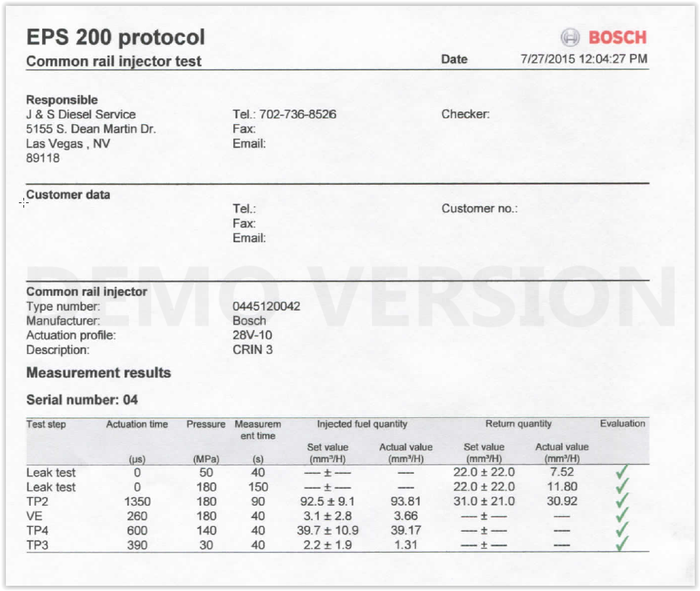Viewport: 700px width, 591px height.
Task: Select the Actuation time column header
Action: coord(137,424)
